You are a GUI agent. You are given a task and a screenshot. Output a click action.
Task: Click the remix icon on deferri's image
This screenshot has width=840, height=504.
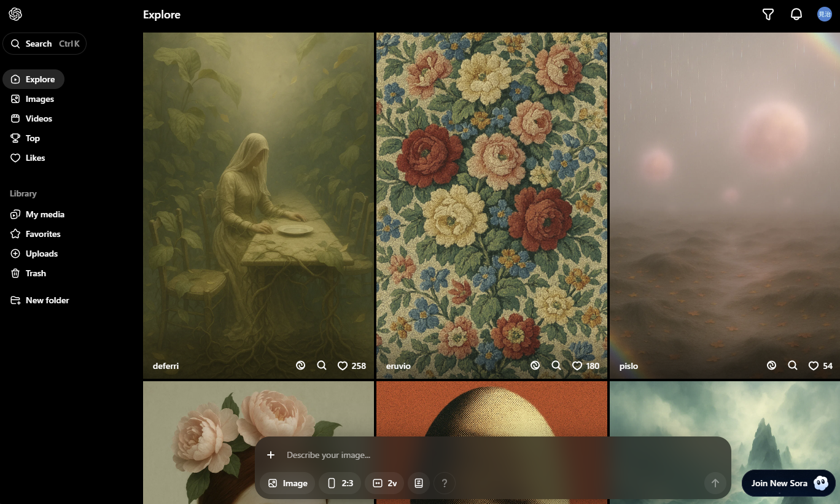click(300, 366)
